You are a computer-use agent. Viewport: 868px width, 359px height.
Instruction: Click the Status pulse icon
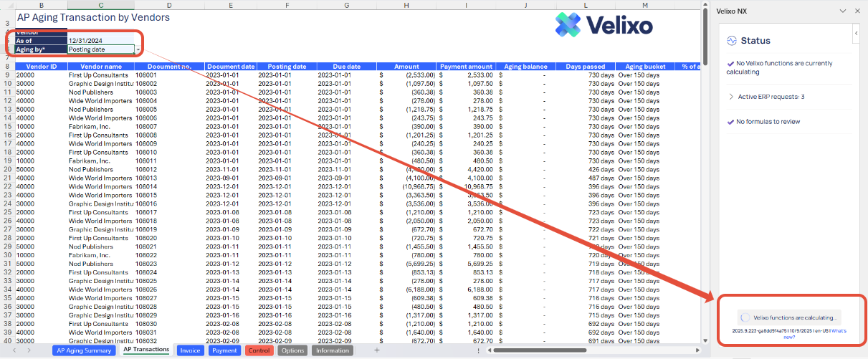point(732,41)
